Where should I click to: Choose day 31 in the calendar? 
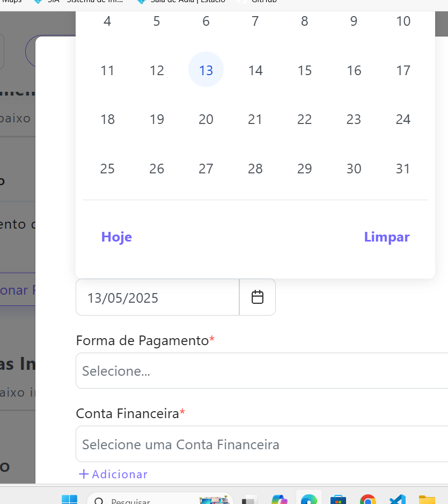pyautogui.click(x=403, y=169)
